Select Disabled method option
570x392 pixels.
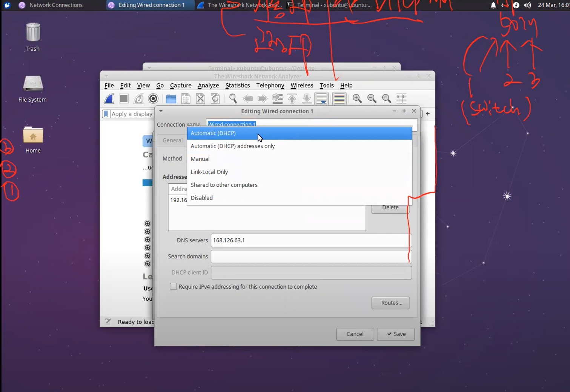300,198
